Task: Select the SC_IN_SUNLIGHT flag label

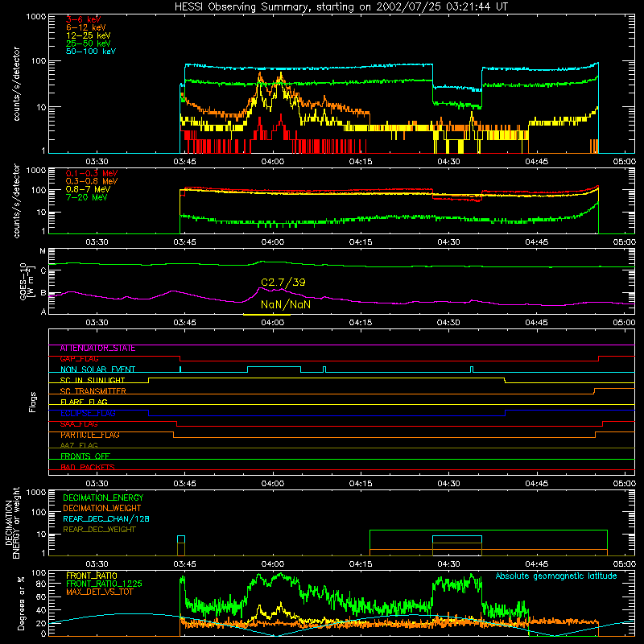Action: coord(93,380)
